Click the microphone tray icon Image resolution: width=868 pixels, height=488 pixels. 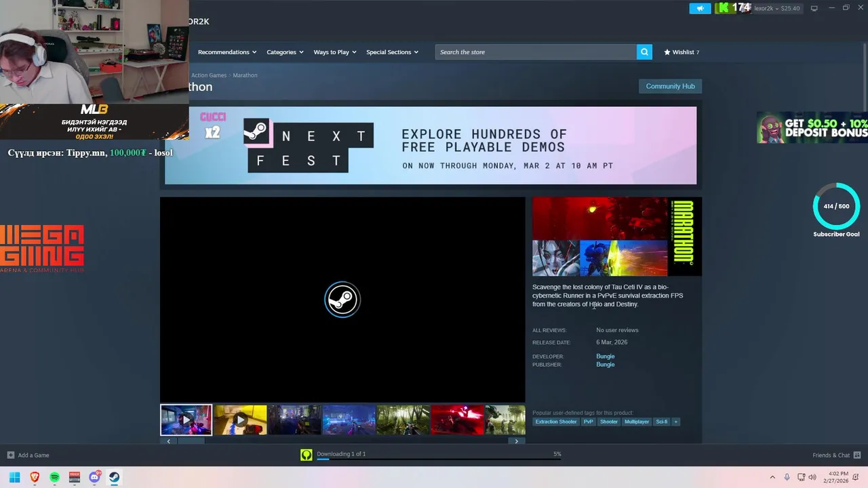[787, 477]
